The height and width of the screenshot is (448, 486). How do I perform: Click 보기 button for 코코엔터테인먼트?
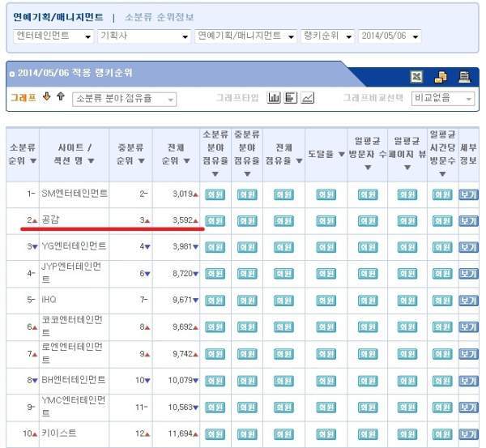click(468, 327)
